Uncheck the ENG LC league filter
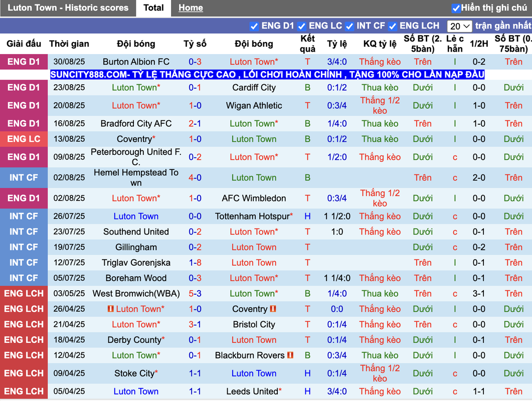Screen dimensions: 532x401 pos(301,26)
